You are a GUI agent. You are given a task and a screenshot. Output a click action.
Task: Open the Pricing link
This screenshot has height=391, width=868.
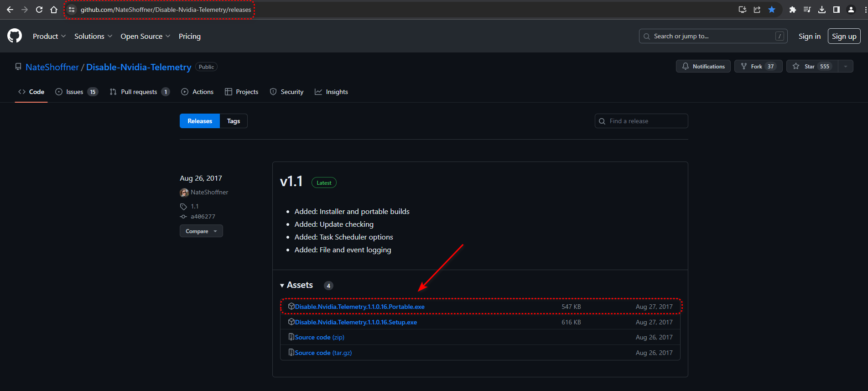tap(190, 36)
